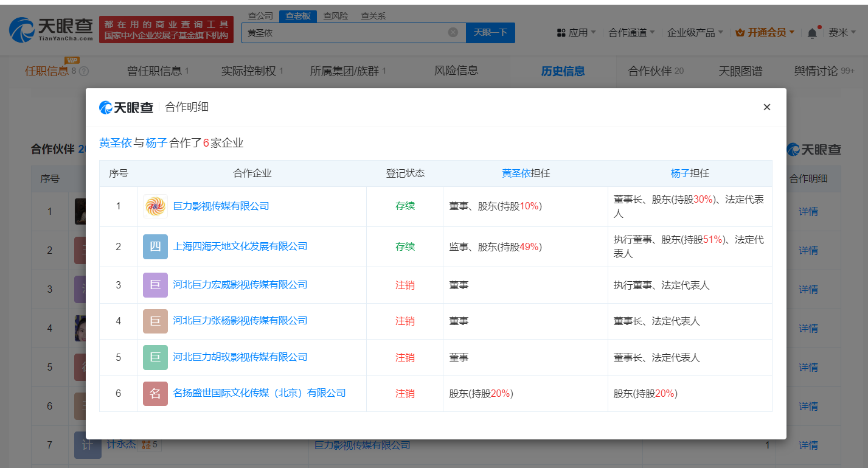Switch to the 历史信息 tab

coord(563,71)
